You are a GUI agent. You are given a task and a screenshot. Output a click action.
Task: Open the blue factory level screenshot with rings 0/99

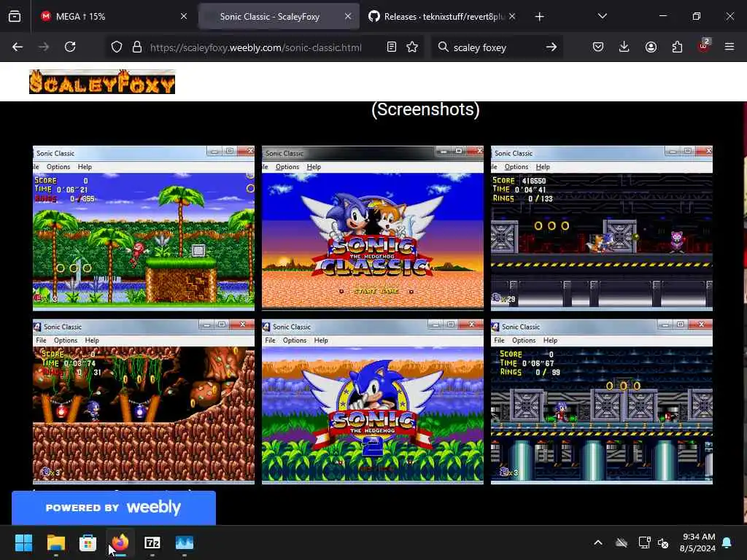point(602,402)
